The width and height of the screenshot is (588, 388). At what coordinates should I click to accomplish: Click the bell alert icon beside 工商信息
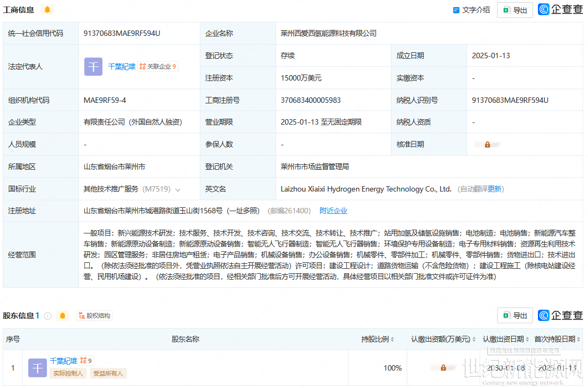[47, 10]
